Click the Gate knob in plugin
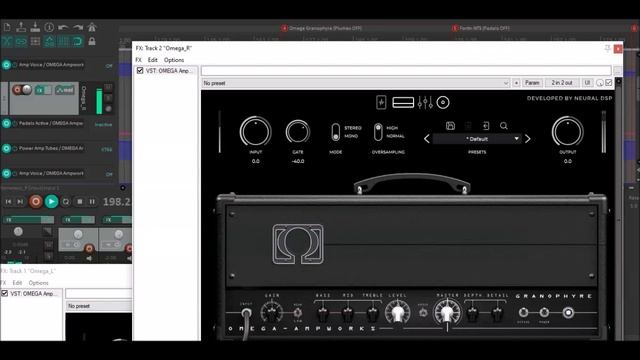The image size is (640, 360). (x=298, y=132)
